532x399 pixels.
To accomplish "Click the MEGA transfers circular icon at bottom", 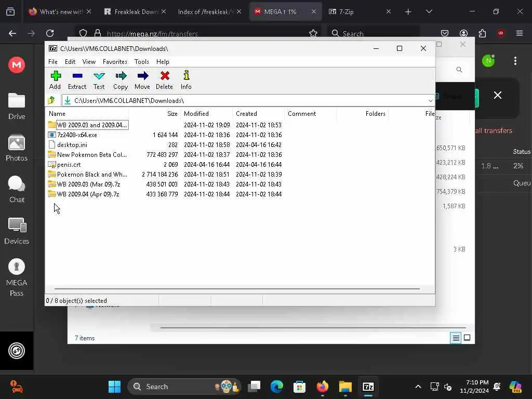I will (x=17, y=351).
